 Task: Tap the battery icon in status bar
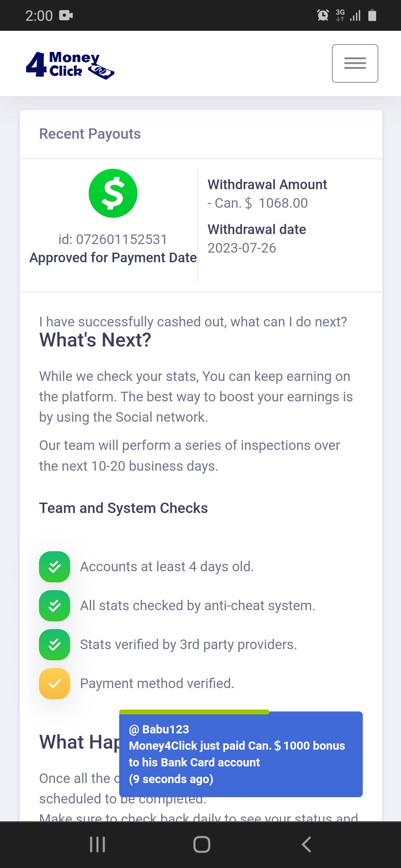tap(372, 16)
